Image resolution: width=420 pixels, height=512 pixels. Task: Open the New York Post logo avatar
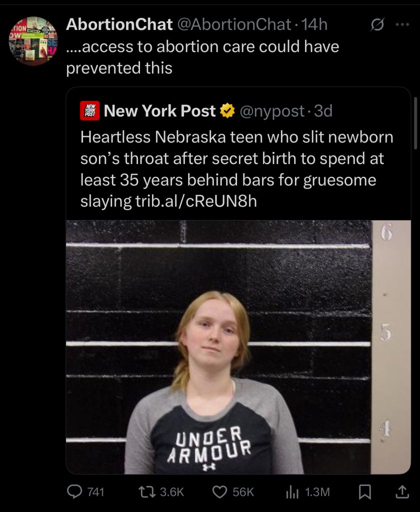(90, 110)
